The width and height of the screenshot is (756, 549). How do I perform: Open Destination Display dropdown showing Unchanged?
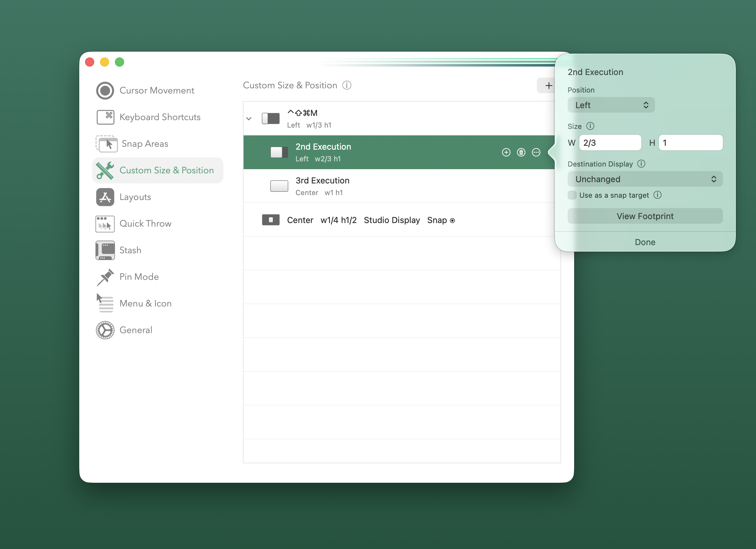coord(645,179)
